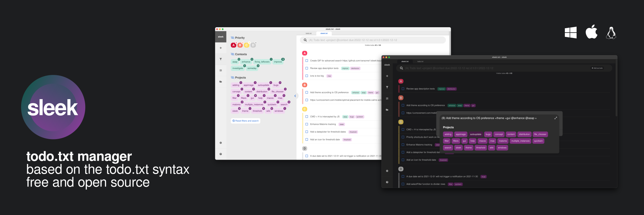The height and width of the screenshot is (215, 644).
Task: Select priority C filter badge in Priority section
Action: coord(247,45)
